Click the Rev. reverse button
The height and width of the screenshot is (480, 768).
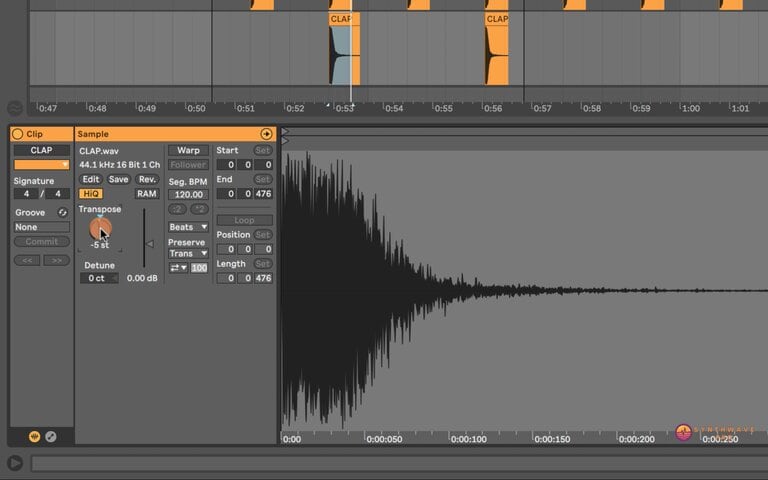[x=147, y=179]
